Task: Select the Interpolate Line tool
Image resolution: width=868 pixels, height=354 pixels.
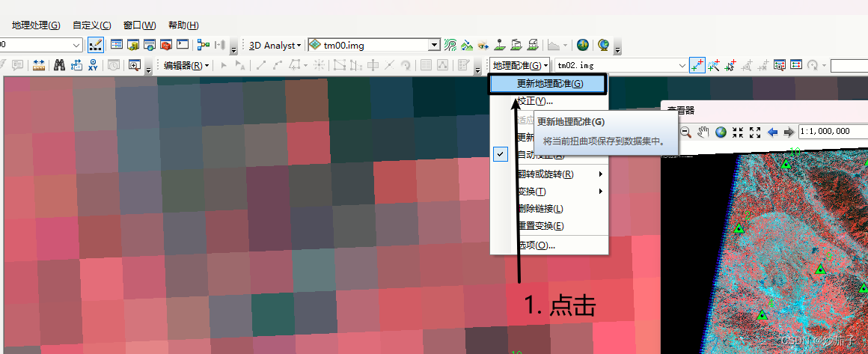Action: (516, 45)
